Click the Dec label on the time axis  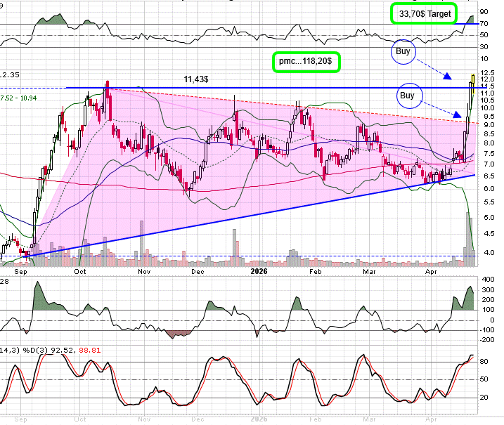[x=198, y=270]
